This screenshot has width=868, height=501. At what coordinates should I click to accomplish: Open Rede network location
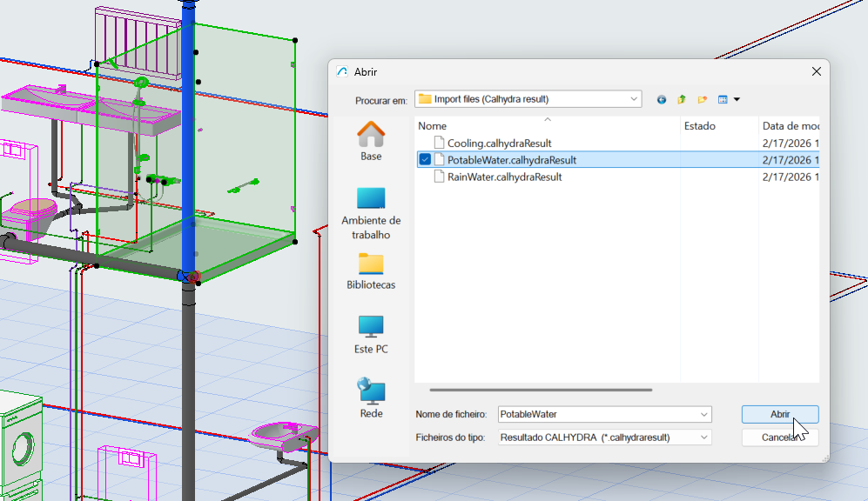(371, 398)
